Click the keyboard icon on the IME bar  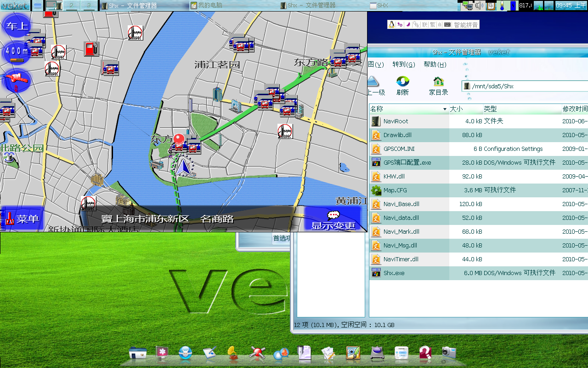(447, 24)
